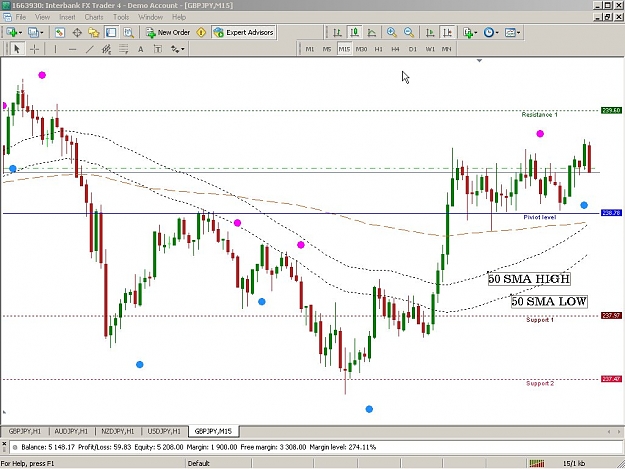Viewport: 625px width, 469px height.
Task: Zoom in on the chart
Action: pos(392,32)
